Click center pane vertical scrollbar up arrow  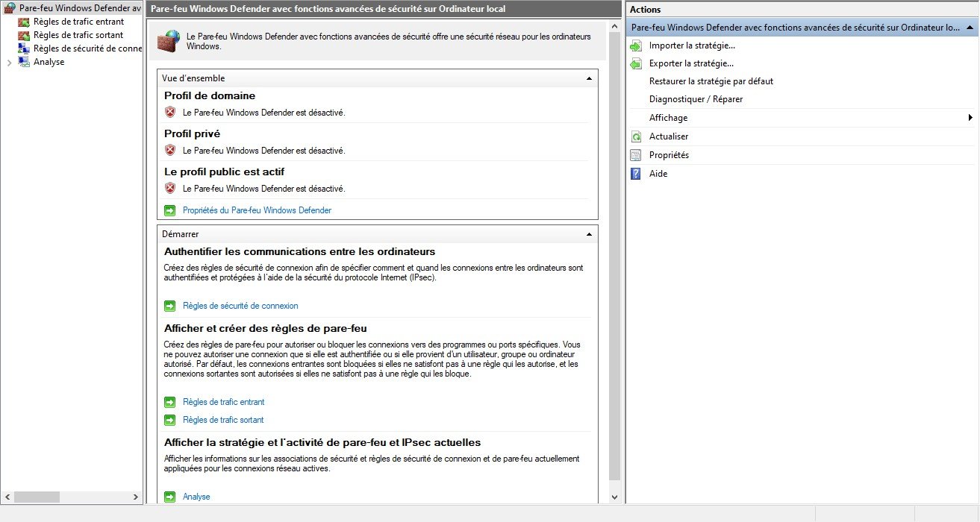(615, 27)
